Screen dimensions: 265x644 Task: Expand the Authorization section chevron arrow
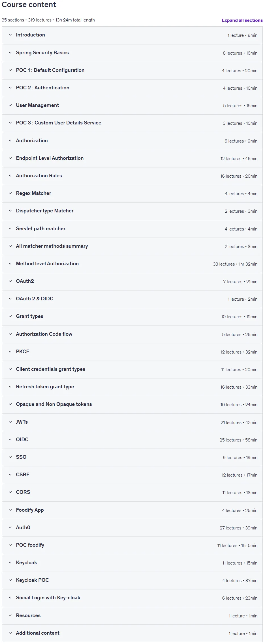tap(10, 141)
